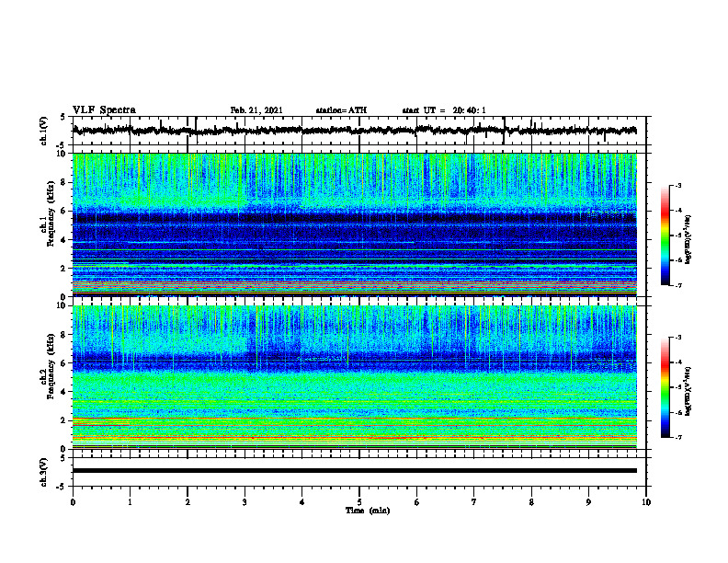Screen dimensions: 728x563
Task: Click the ch.1 frequency tick "2"
Action: (64, 268)
